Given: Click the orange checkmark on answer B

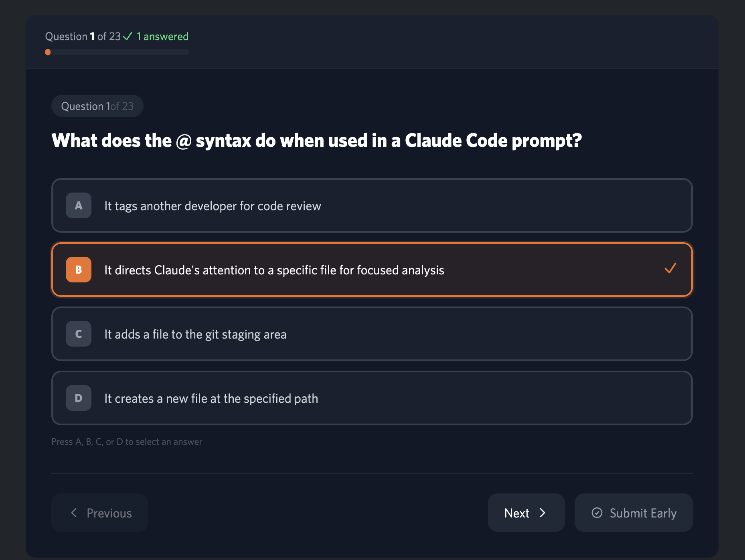Looking at the screenshot, I should point(670,268).
